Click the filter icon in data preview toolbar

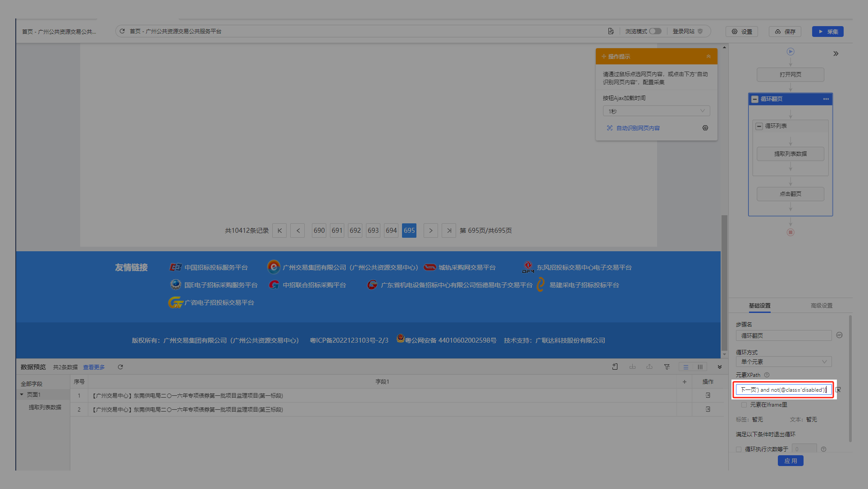tap(667, 367)
